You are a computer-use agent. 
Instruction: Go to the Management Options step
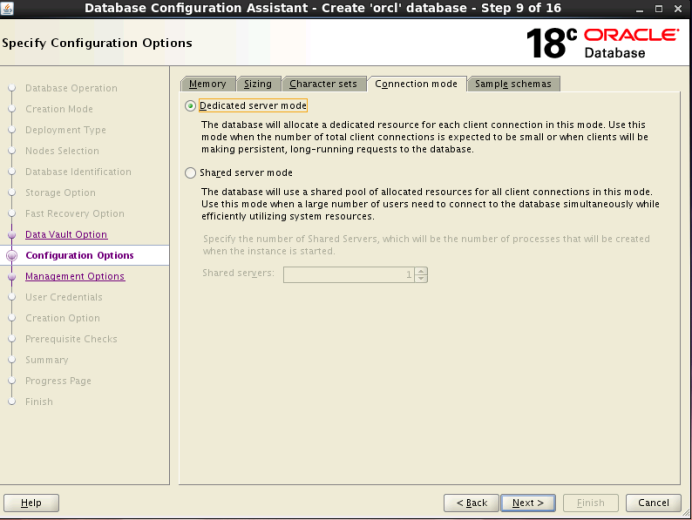click(75, 276)
